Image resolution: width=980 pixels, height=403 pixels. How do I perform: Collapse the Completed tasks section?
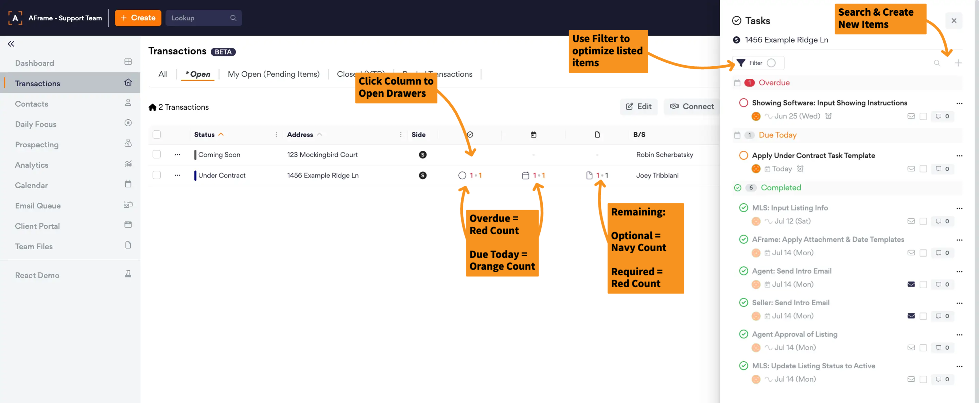point(780,187)
